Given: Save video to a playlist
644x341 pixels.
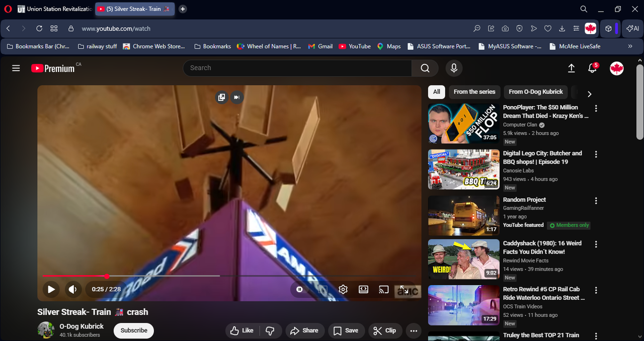Looking at the screenshot, I should (x=346, y=330).
